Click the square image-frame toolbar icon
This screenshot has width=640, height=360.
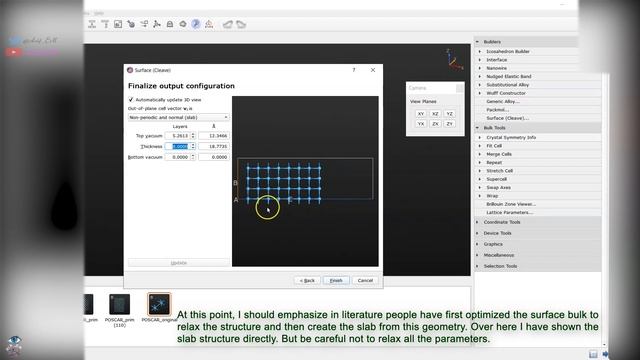click(118, 24)
